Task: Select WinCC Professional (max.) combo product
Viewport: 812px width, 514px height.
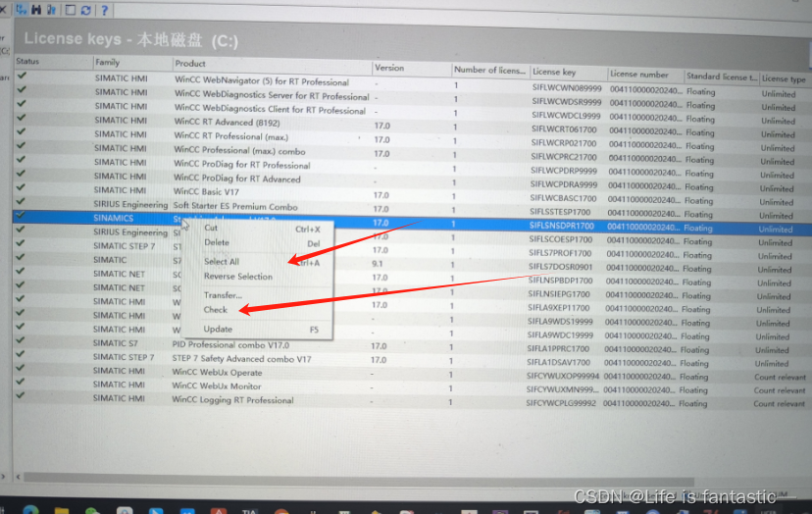Action: click(239, 151)
